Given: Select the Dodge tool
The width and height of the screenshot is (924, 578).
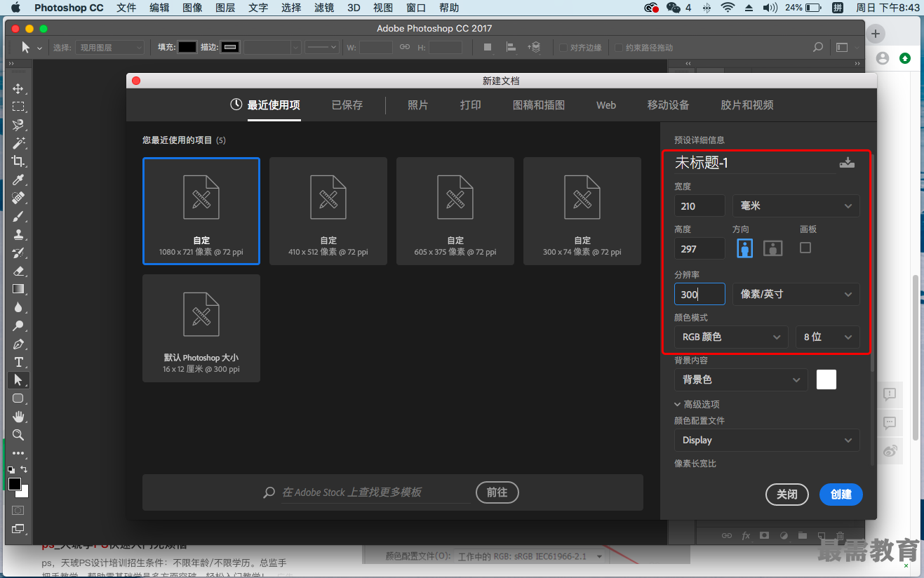Looking at the screenshot, I should (18, 325).
